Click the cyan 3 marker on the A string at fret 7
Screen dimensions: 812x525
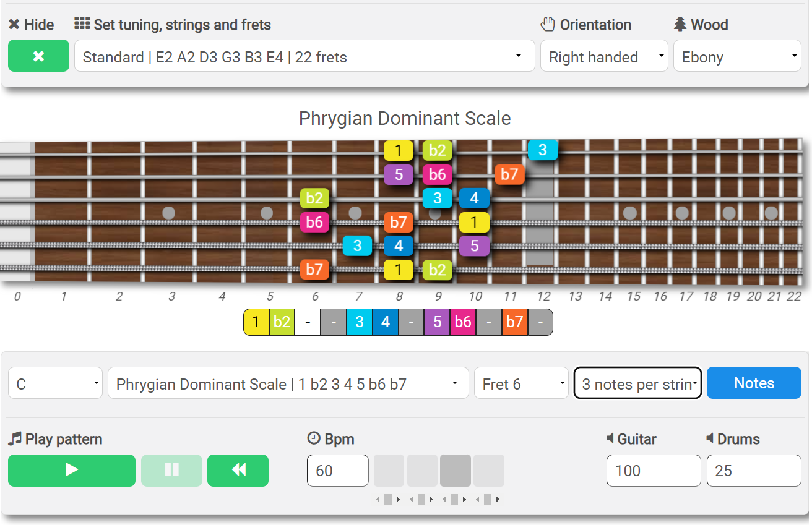point(357,245)
